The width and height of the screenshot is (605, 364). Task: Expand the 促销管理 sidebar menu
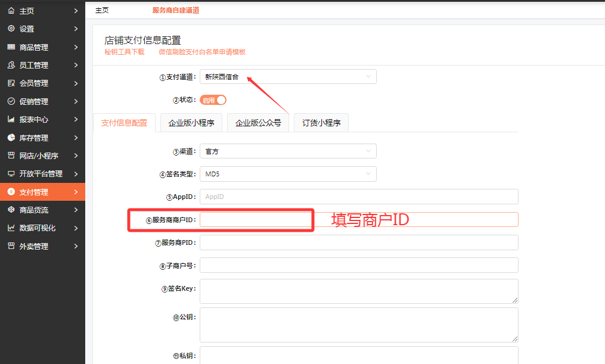point(42,101)
